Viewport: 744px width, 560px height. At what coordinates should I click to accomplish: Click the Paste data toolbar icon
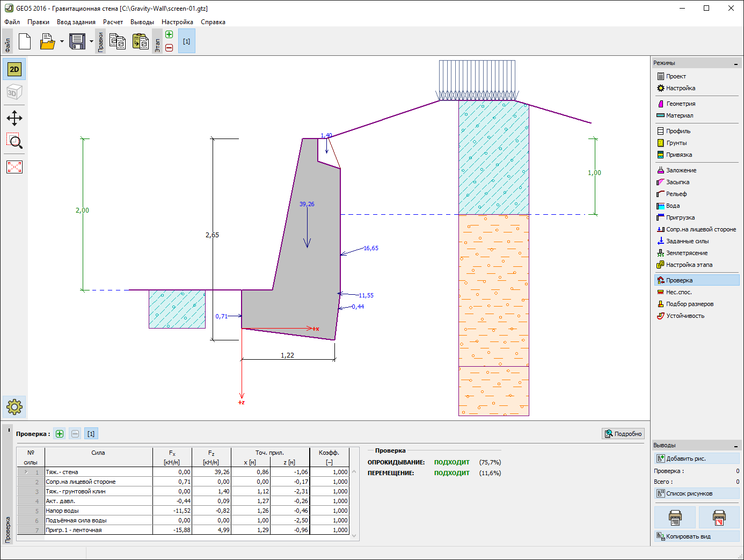(x=141, y=41)
